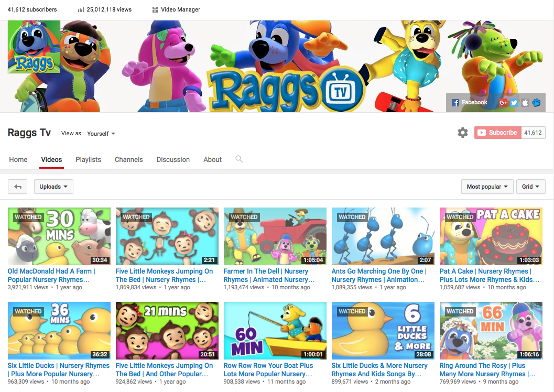
Task: Open channel settings gear icon
Action: (462, 133)
